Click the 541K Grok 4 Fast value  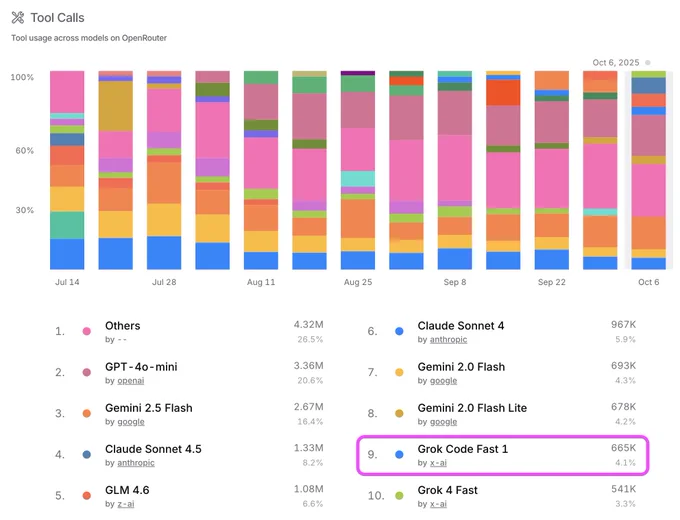pyautogui.click(x=623, y=489)
